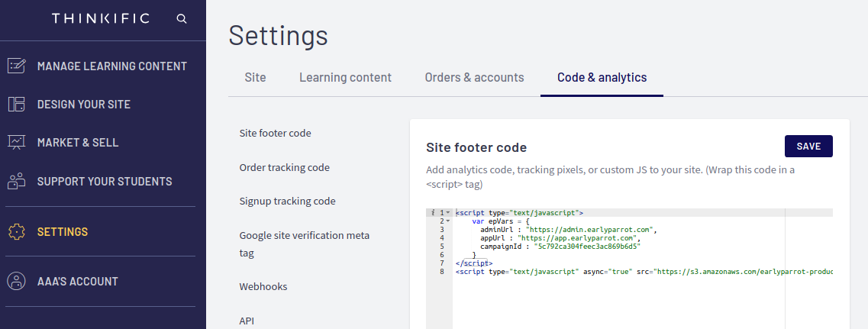Switch to the Site tab
This screenshot has height=329, width=868.
point(255,78)
